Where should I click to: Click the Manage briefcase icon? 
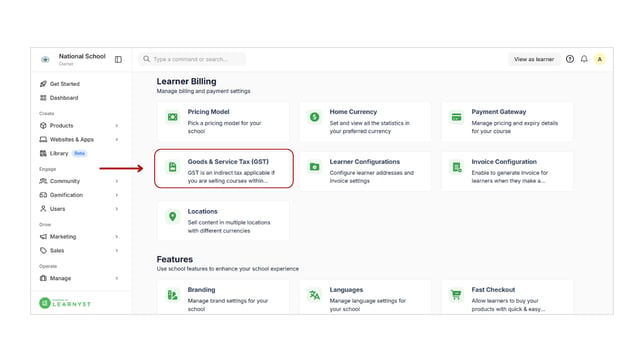(x=43, y=278)
